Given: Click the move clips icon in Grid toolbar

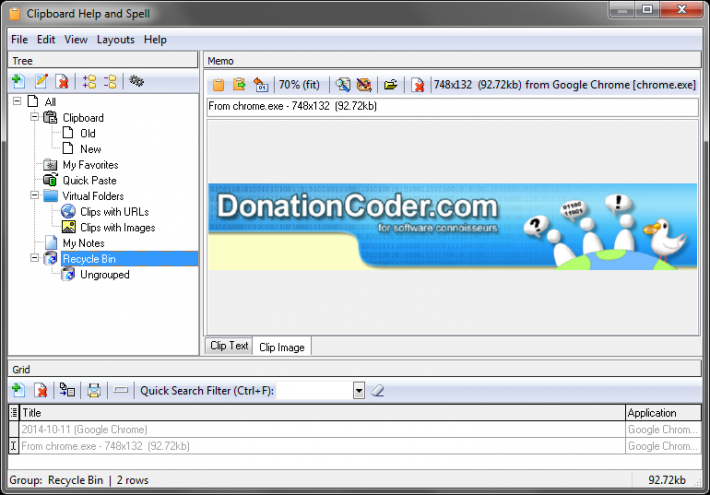Looking at the screenshot, I should 67,390.
